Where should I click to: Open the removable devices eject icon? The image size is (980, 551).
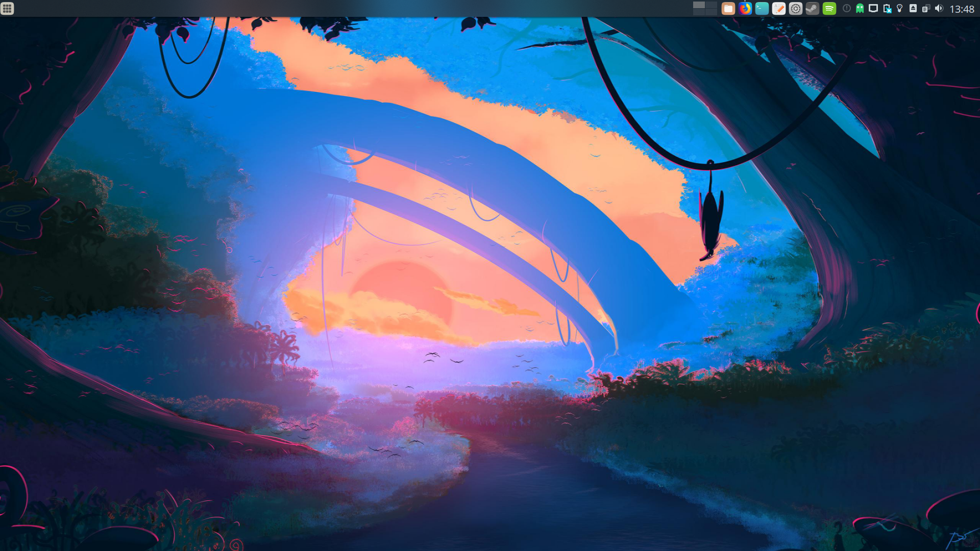click(x=913, y=8)
